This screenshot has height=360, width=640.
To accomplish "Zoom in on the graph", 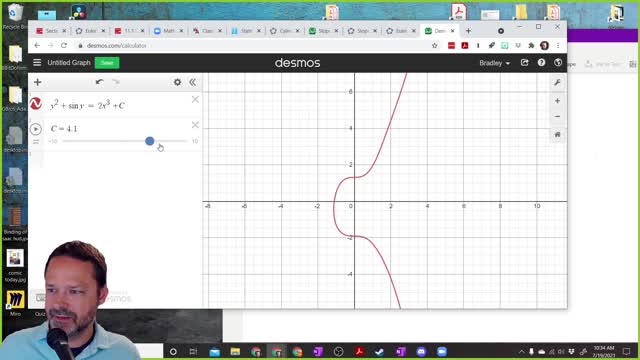I will (x=557, y=101).
